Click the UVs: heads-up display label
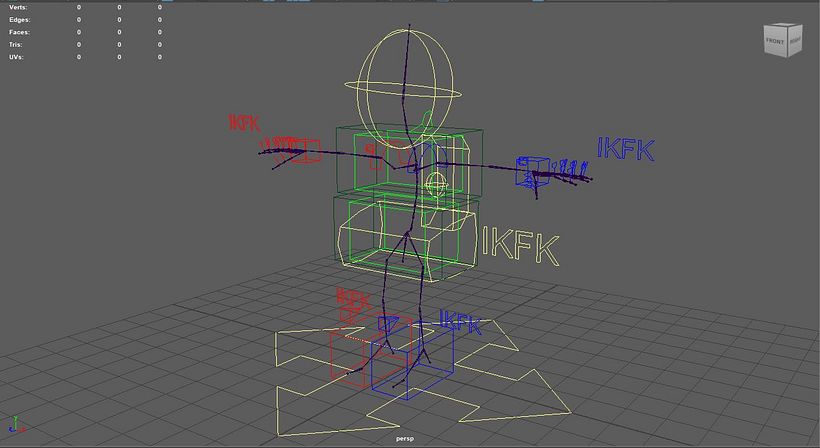The image size is (820, 448). [x=16, y=57]
